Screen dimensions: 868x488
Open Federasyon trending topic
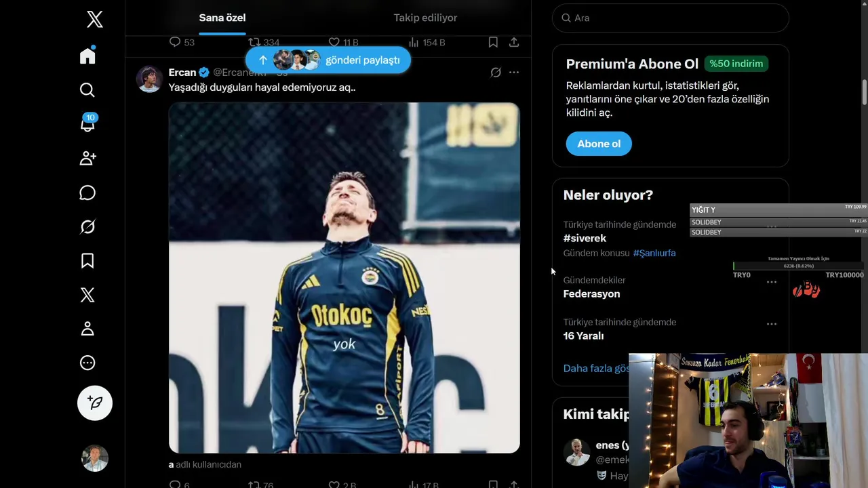pyautogui.click(x=591, y=294)
